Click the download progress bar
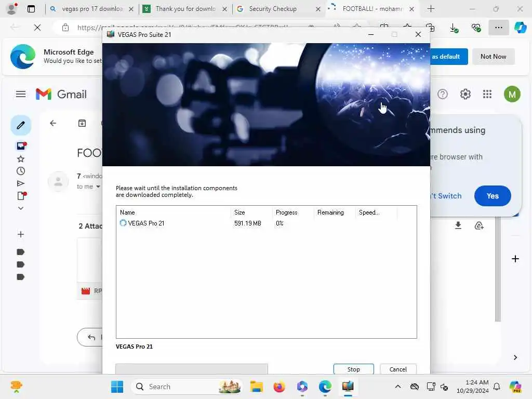 [192, 369]
